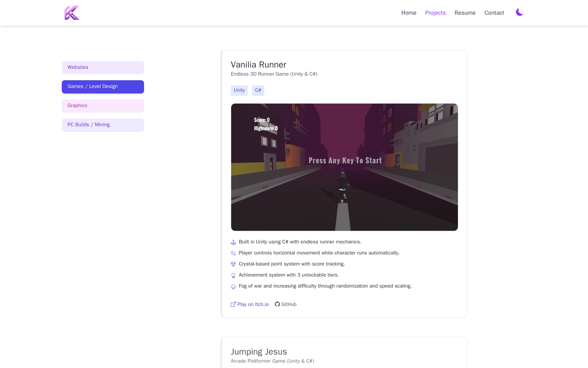Click the cloud fog icon beside Fog of war
Screen dimensions: 588x368
click(233, 286)
